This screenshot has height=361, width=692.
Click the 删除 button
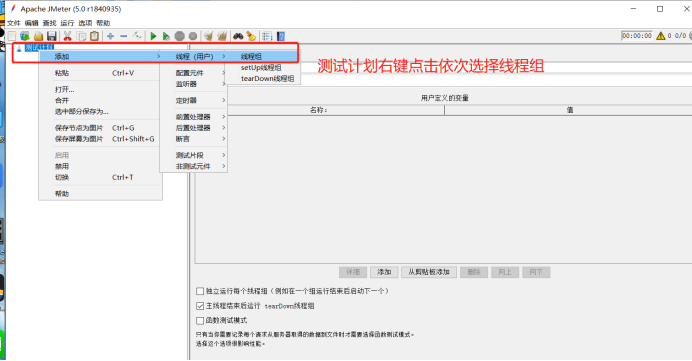[474, 272]
